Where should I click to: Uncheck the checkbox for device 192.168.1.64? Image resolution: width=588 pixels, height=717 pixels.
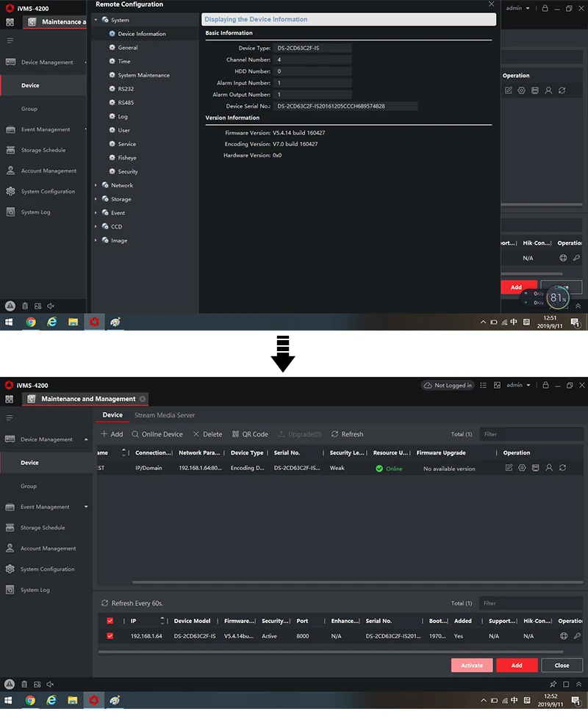click(x=110, y=636)
